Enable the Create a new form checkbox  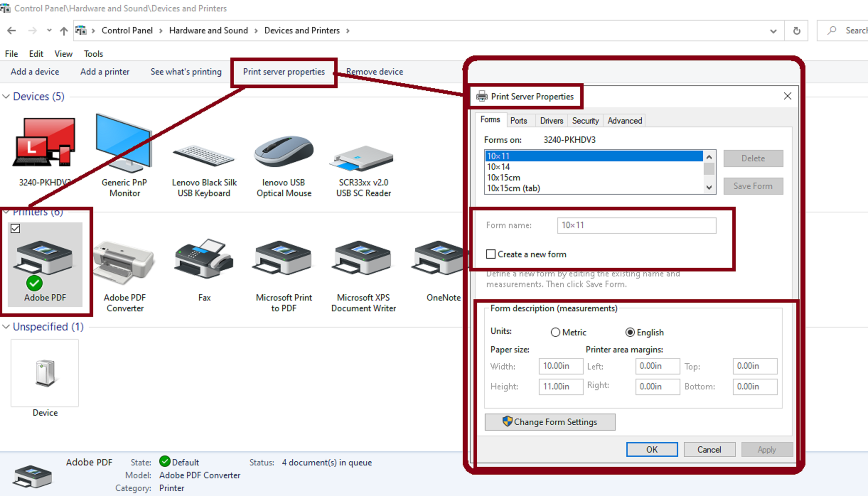pyautogui.click(x=490, y=254)
